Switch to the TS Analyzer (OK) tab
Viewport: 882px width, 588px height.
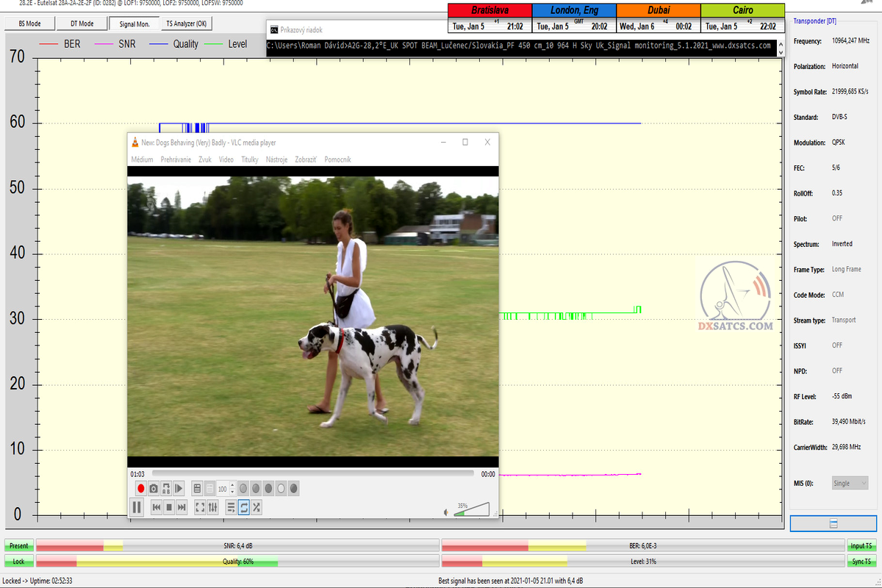click(x=186, y=24)
